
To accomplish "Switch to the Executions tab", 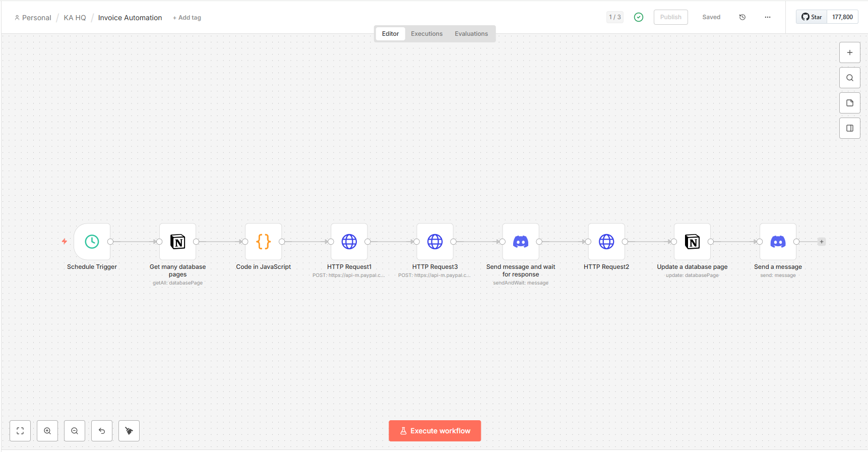I will [x=426, y=34].
